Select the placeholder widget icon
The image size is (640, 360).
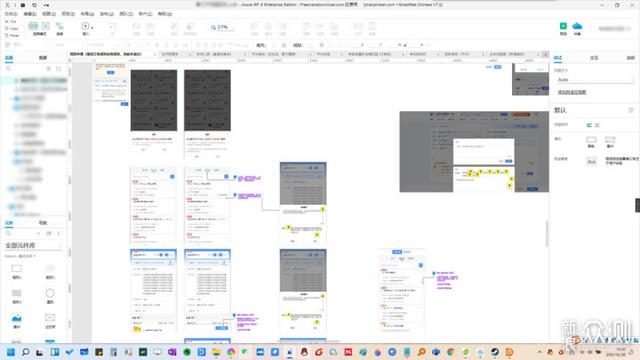click(x=50, y=318)
